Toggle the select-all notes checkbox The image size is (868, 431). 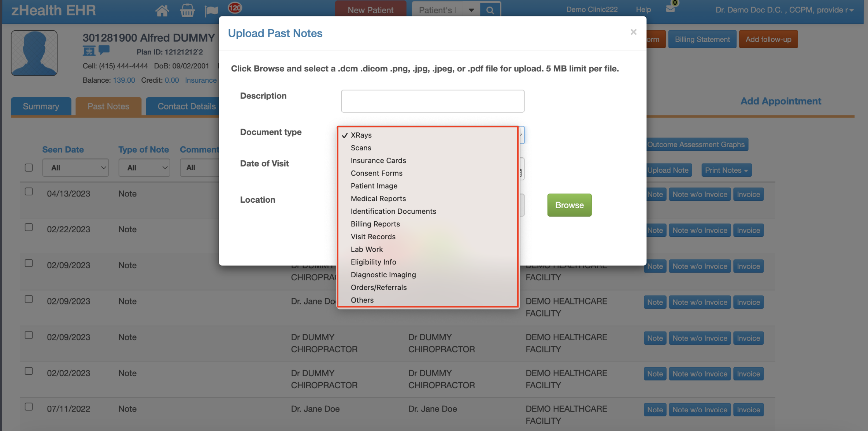29,168
